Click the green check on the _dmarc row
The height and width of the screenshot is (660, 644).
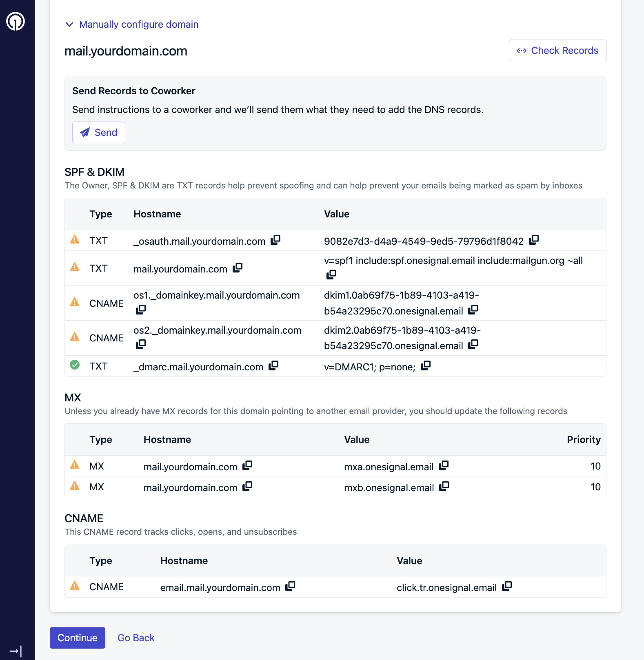click(x=75, y=365)
